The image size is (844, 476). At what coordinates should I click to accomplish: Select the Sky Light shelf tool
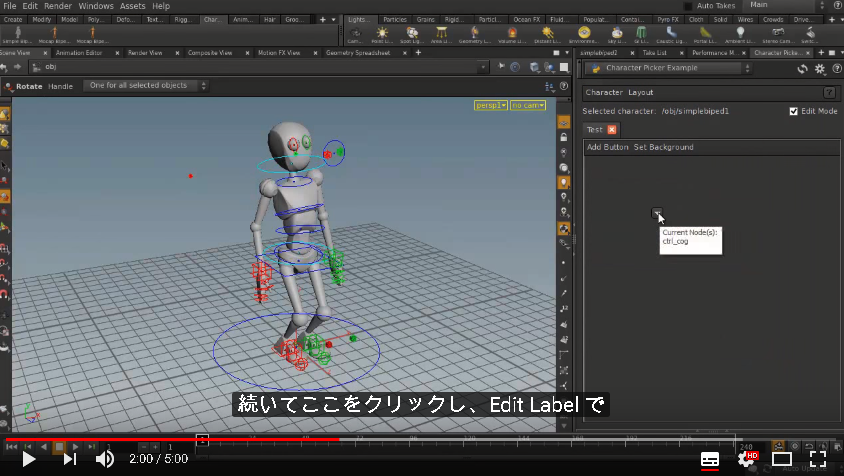pyautogui.click(x=617, y=35)
